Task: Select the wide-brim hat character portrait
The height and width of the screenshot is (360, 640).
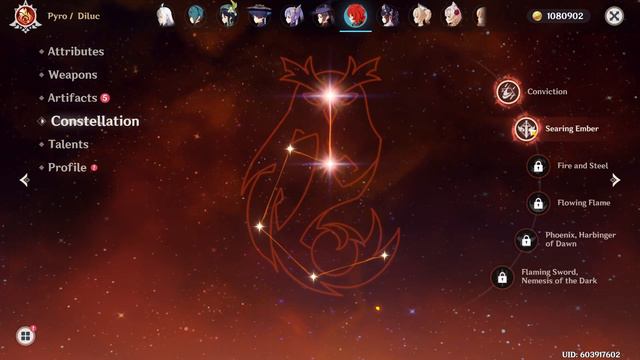Action: tap(260, 16)
